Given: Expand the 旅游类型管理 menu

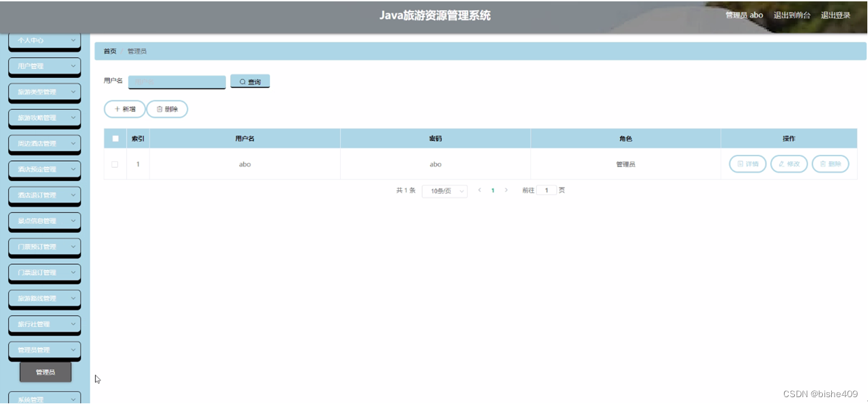Looking at the screenshot, I should 44,92.
